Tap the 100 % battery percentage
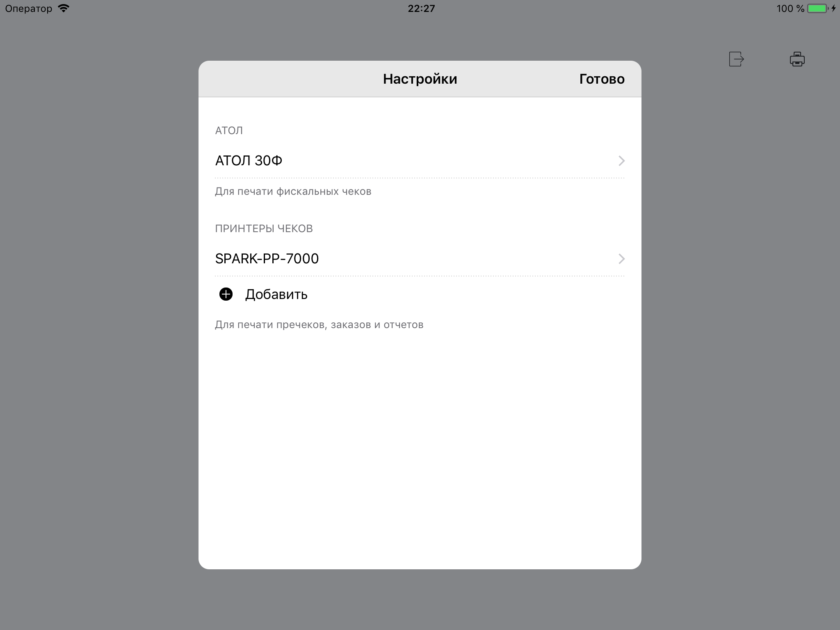This screenshot has height=630, width=840. tap(790, 8)
